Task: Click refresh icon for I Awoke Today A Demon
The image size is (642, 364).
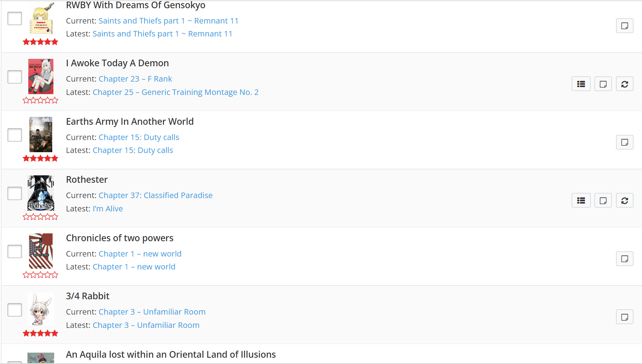Action: 624,84
